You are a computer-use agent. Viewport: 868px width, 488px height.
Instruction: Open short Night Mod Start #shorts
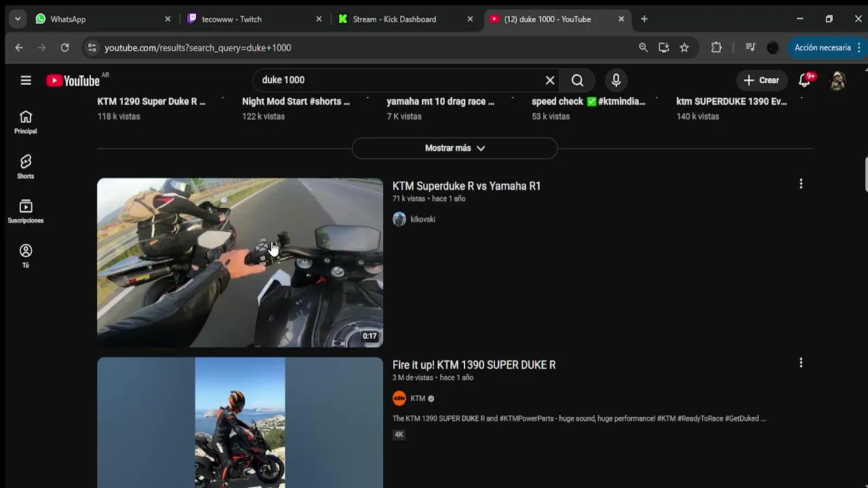coord(296,102)
